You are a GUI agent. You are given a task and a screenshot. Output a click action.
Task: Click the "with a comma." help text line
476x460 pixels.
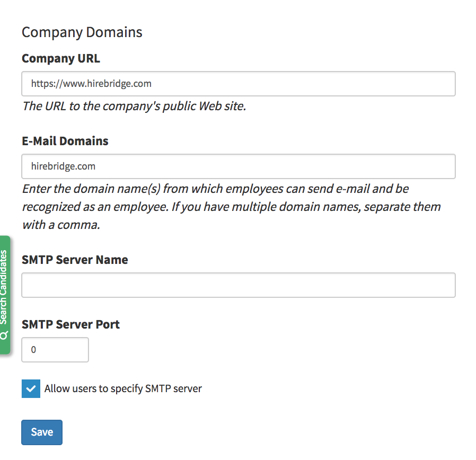61,225
